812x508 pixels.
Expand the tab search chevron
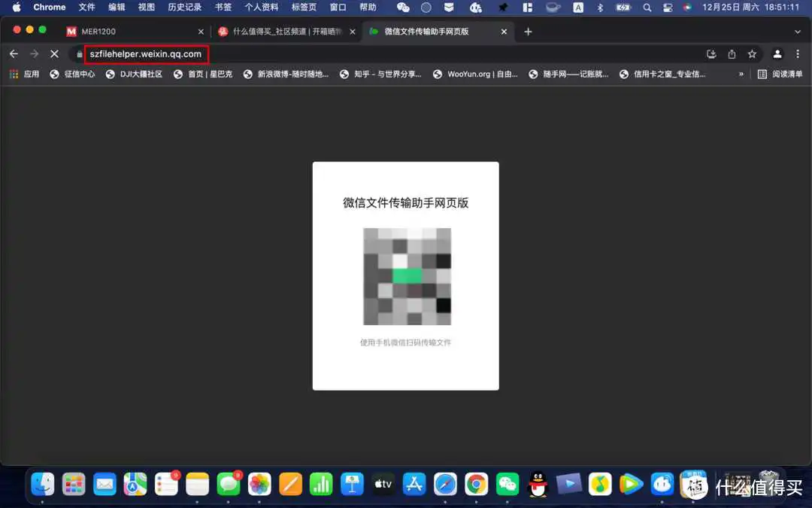(x=798, y=32)
